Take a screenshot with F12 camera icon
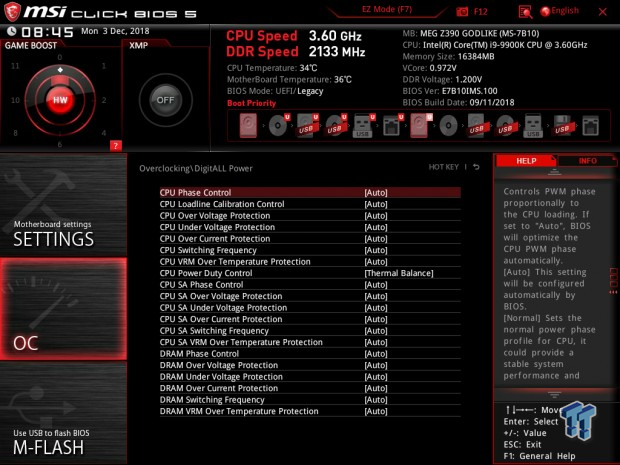Image resolution: width=620 pixels, height=465 pixels. 462,12
